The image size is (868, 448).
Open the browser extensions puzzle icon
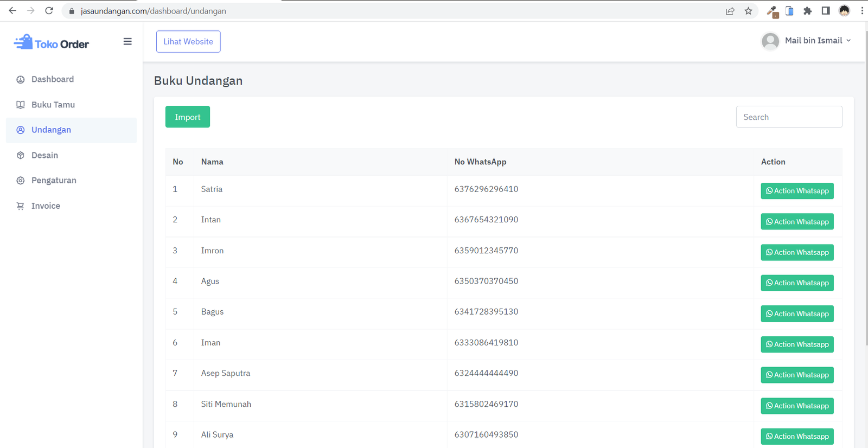[x=807, y=11]
